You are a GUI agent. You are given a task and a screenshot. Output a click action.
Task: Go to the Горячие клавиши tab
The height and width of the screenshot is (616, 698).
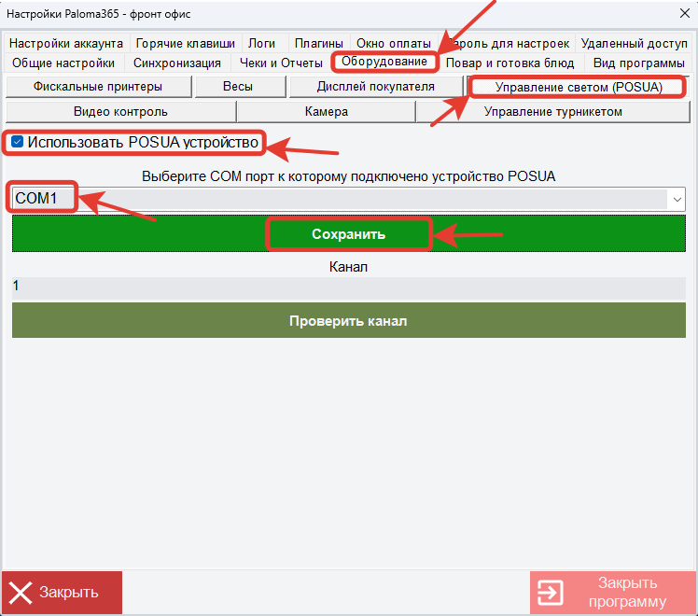[x=185, y=43]
